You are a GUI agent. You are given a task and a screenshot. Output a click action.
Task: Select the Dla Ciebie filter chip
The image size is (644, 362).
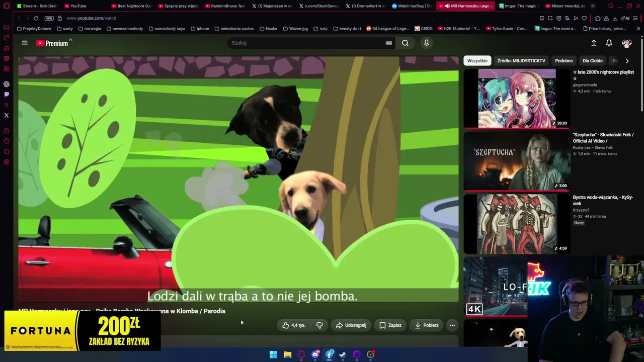tap(593, 61)
